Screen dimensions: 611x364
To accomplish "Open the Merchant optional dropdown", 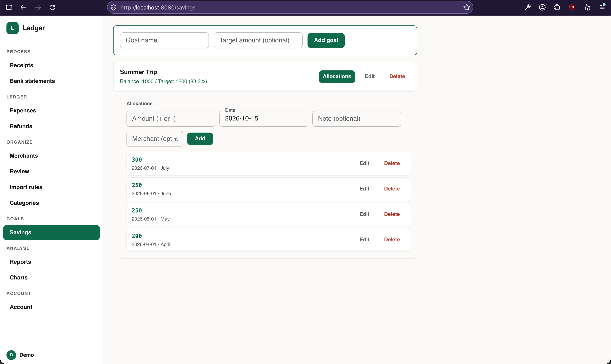I will 155,139.
